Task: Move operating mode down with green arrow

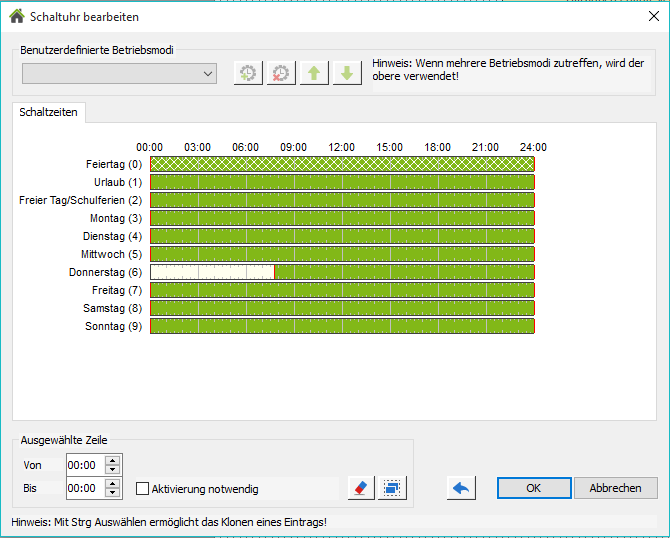Action: tap(347, 73)
